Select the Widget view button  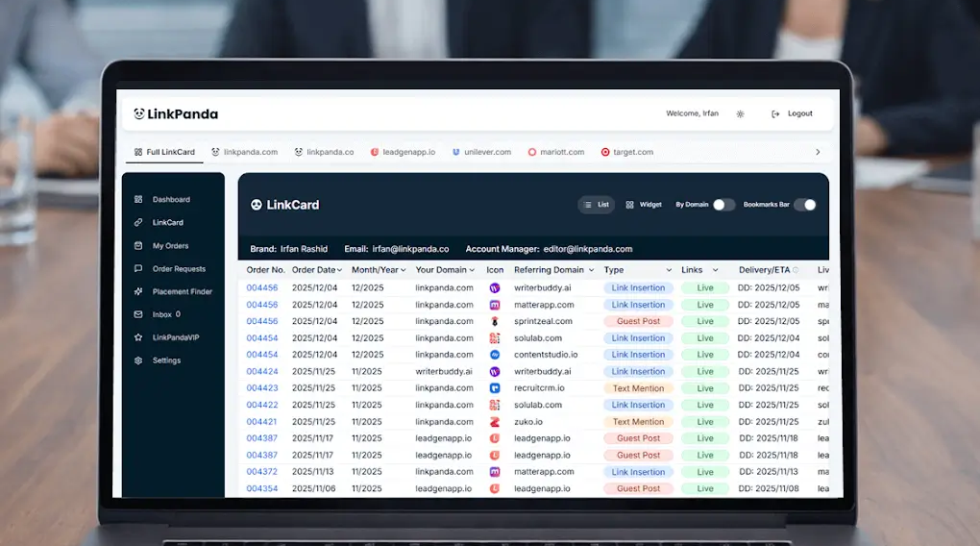click(x=644, y=205)
